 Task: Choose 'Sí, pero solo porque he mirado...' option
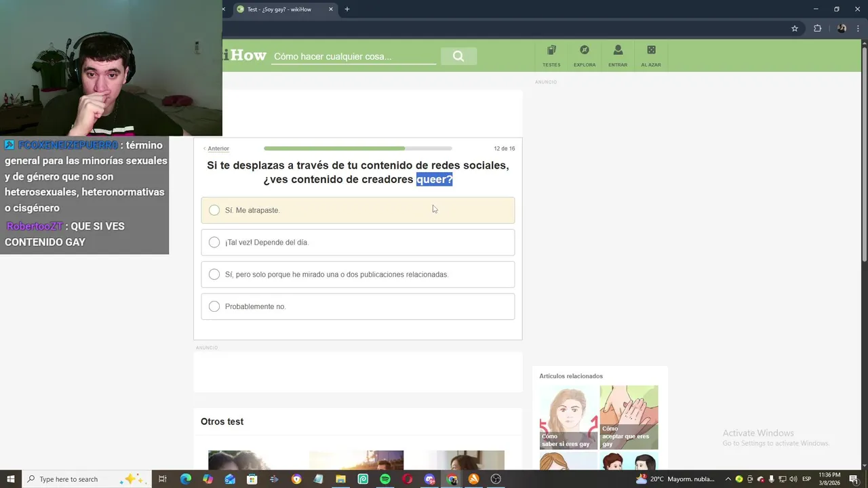tap(358, 274)
